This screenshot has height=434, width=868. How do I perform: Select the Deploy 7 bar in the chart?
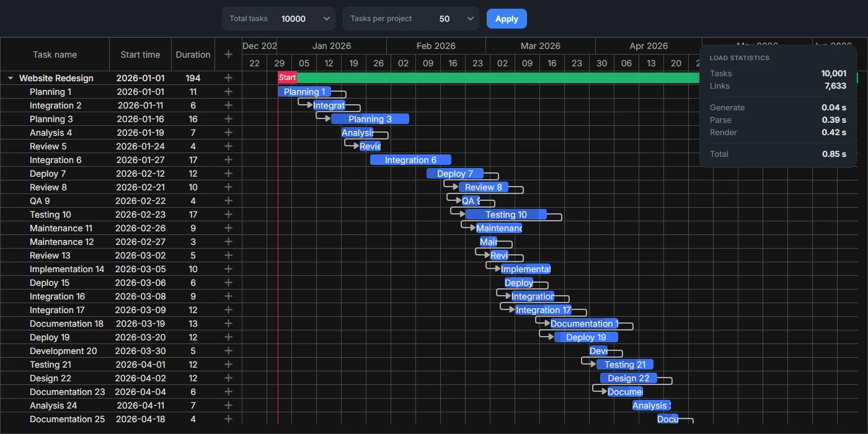coord(455,174)
